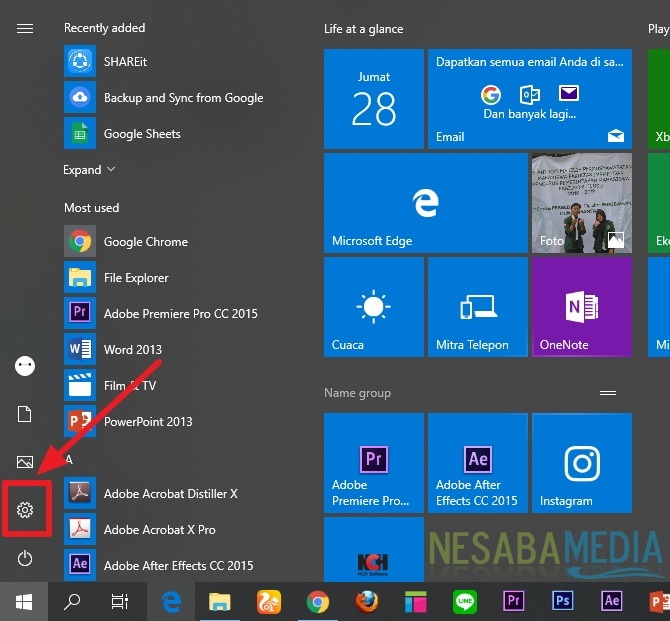Open After Effects from taskbar
Viewport: 670px width, 621px height.
click(611, 602)
